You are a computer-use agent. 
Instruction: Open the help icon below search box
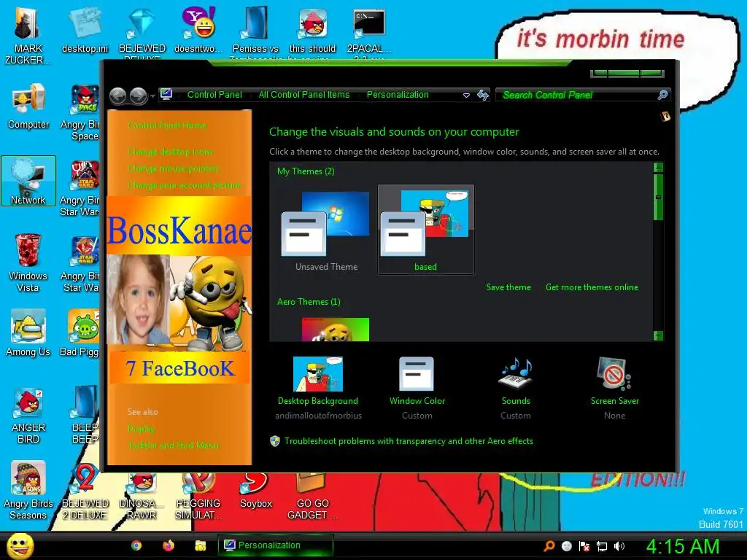point(665,116)
